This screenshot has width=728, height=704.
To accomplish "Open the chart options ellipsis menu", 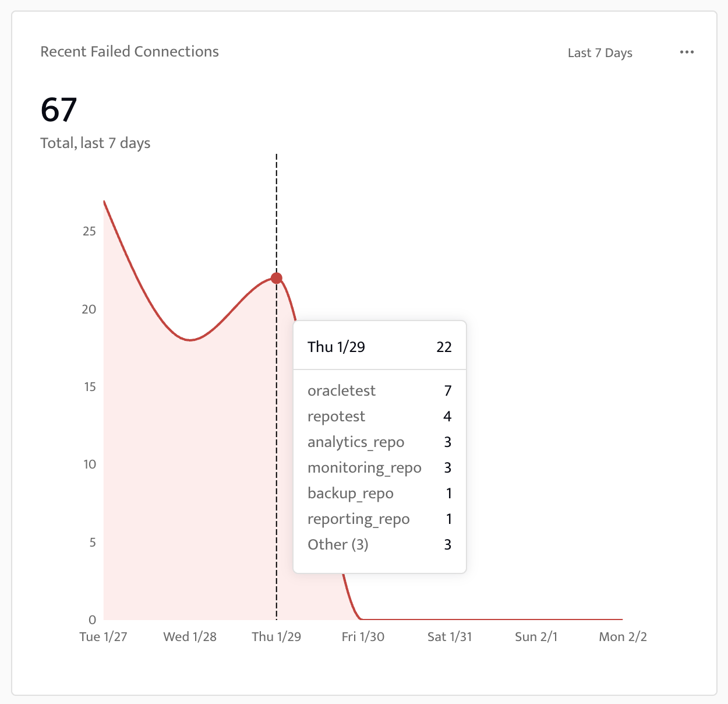I will point(687,52).
